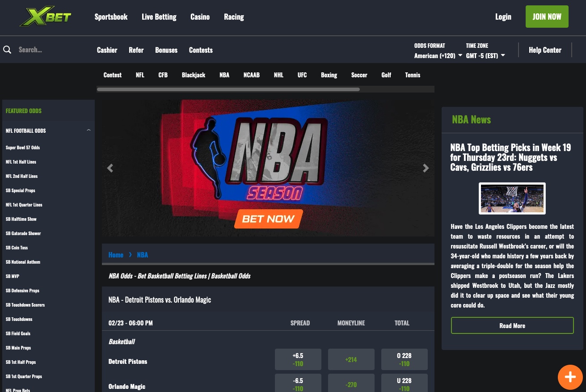
Task: Open the Racing menu
Action: 234,17
